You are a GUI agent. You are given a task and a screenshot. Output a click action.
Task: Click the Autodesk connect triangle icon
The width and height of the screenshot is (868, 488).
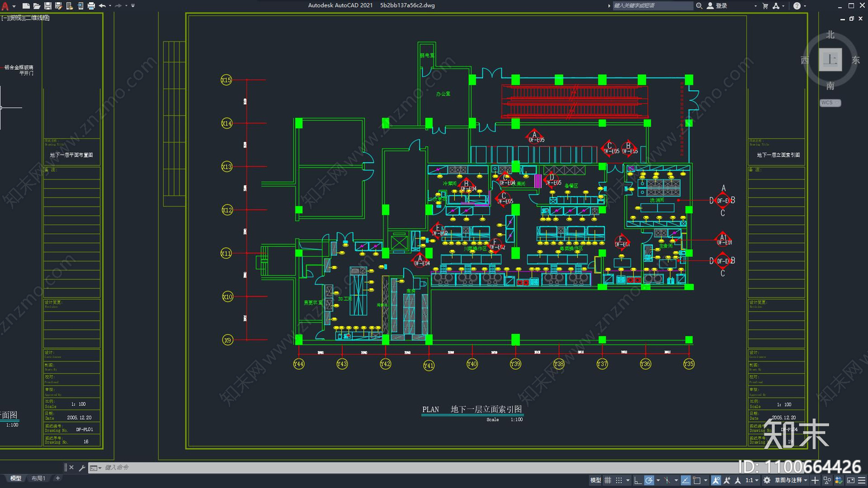[x=776, y=6]
